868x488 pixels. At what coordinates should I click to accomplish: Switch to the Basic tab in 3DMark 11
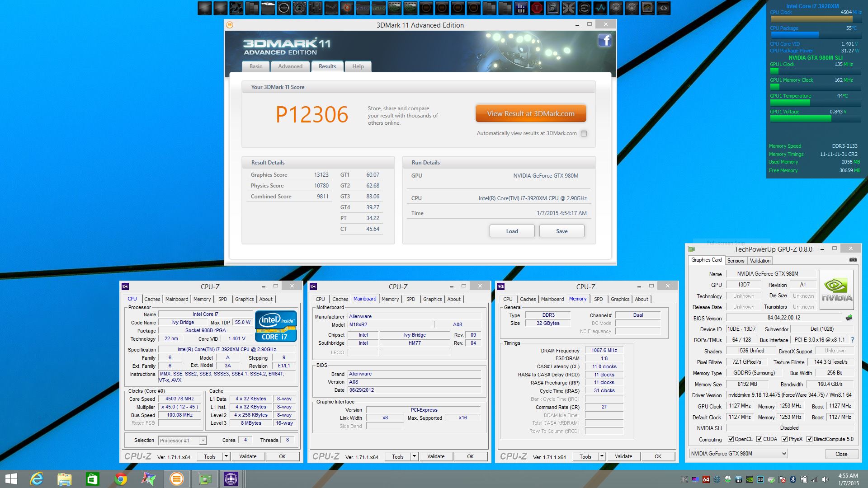click(255, 66)
